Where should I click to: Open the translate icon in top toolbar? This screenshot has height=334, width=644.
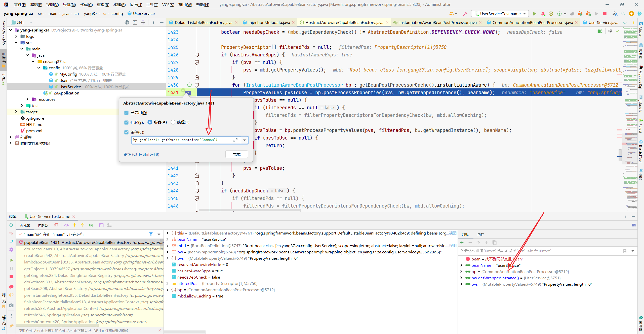pos(615,14)
